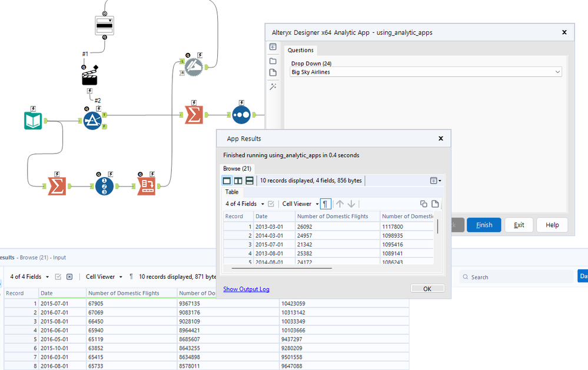Click the magic wand icon in Analytic App sidebar

tap(273, 86)
